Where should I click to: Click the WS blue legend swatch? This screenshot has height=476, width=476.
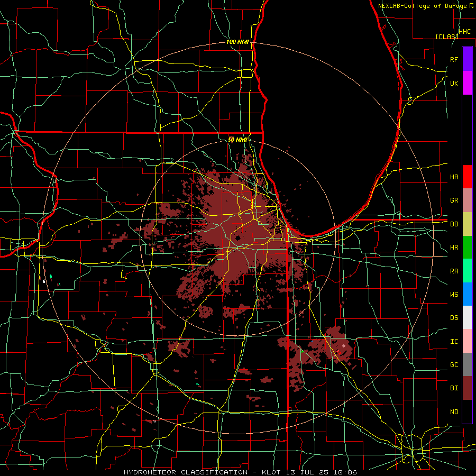(467, 294)
